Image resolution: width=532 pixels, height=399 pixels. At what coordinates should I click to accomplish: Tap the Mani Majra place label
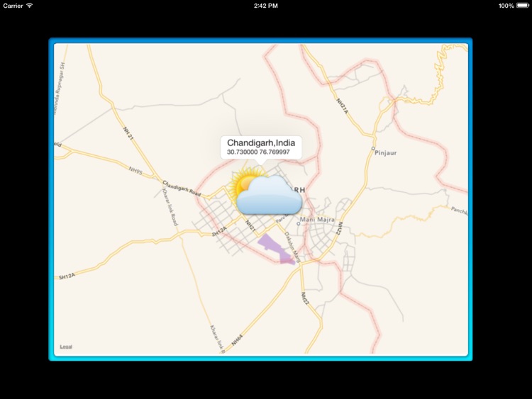point(317,220)
